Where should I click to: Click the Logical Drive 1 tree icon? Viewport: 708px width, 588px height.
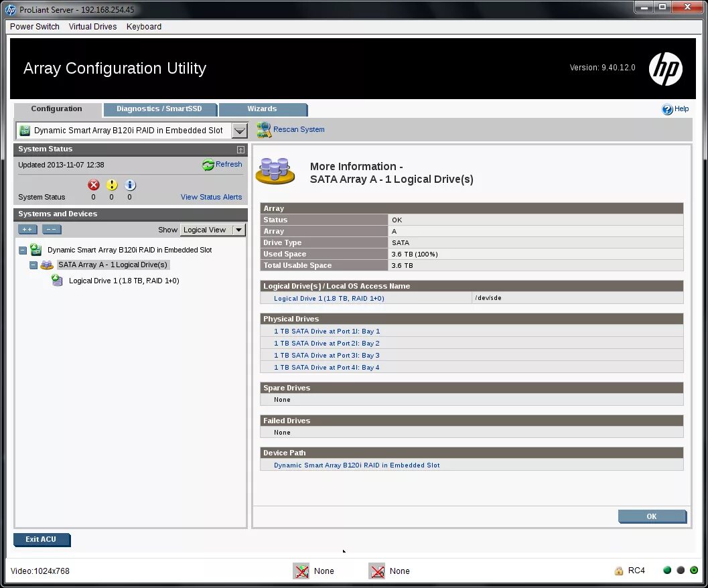point(57,281)
